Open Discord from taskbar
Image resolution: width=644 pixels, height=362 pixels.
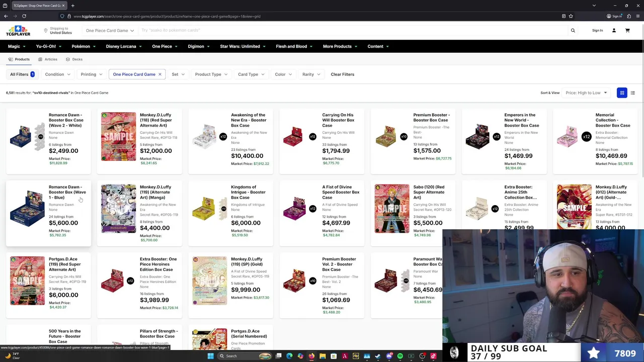pos(389,356)
